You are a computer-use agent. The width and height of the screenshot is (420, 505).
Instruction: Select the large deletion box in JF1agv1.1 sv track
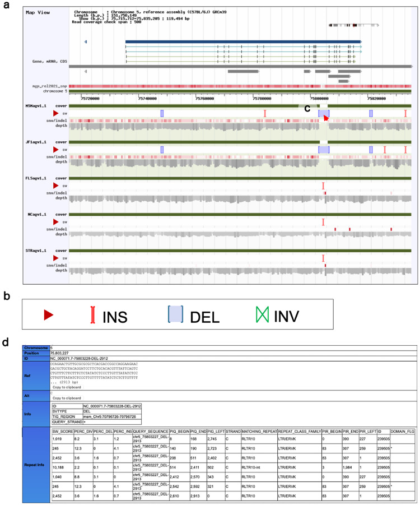pos(324,150)
